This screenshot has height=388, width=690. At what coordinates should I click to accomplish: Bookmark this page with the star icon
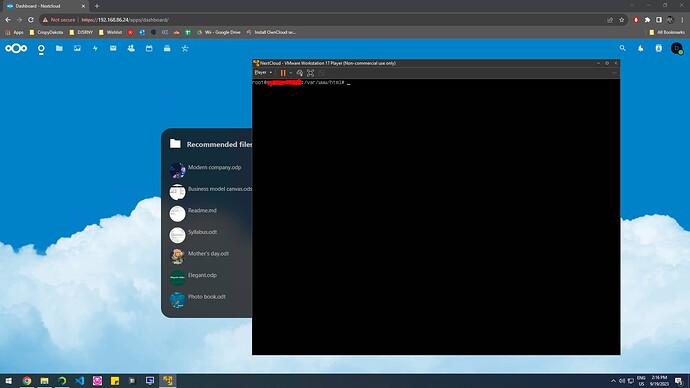[622, 20]
